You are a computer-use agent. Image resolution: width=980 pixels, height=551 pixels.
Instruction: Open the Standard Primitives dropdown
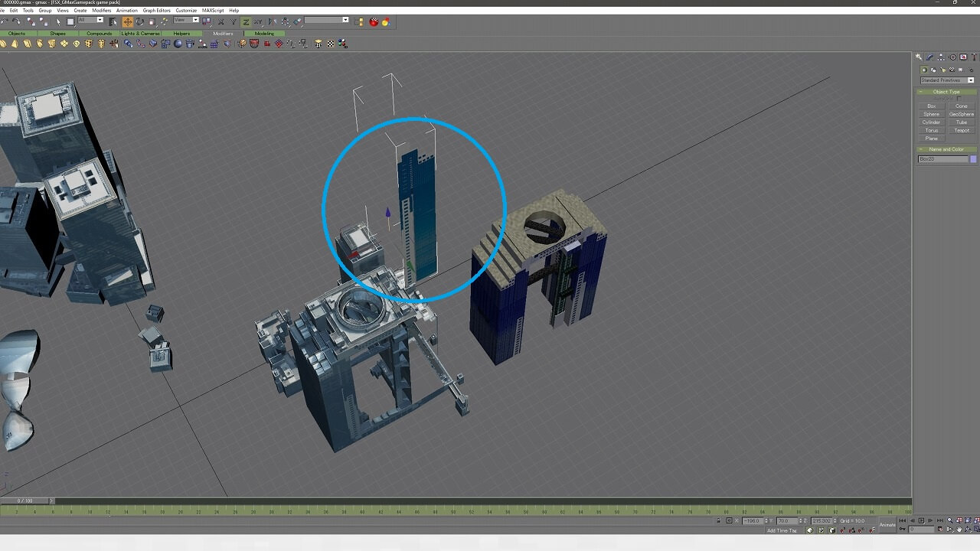coord(947,80)
